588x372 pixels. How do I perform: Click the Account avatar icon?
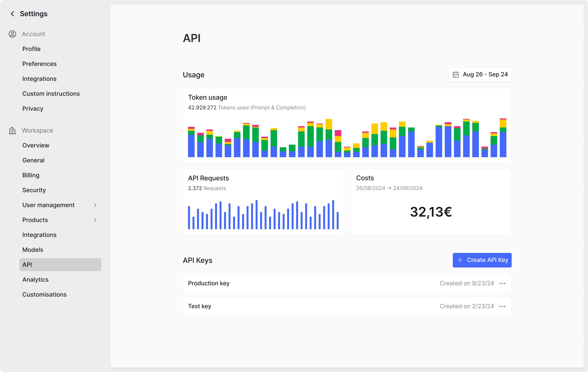[x=12, y=34]
